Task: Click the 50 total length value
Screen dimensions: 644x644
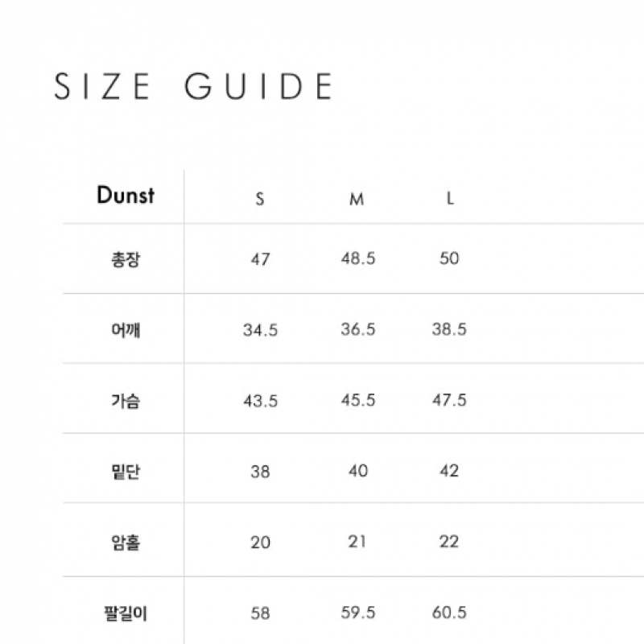Action: pos(449,258)
